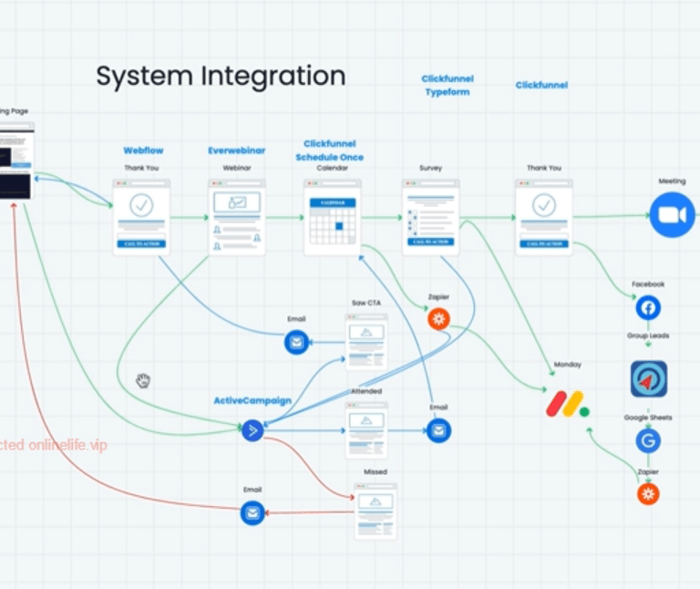
Task: Click the Saw CTA text label
Action: point(366,303)
